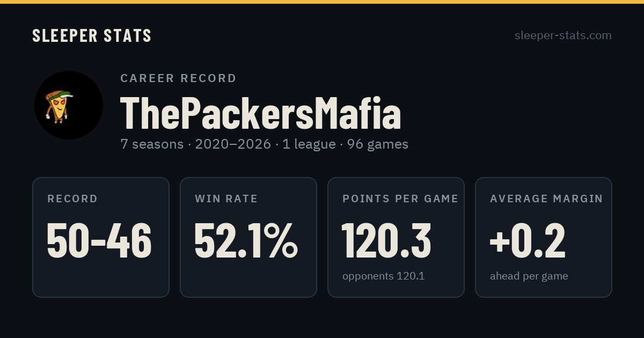Click the pizza mascot avatar
Screen dimensions: 644x338
click(x=69, y=105)
